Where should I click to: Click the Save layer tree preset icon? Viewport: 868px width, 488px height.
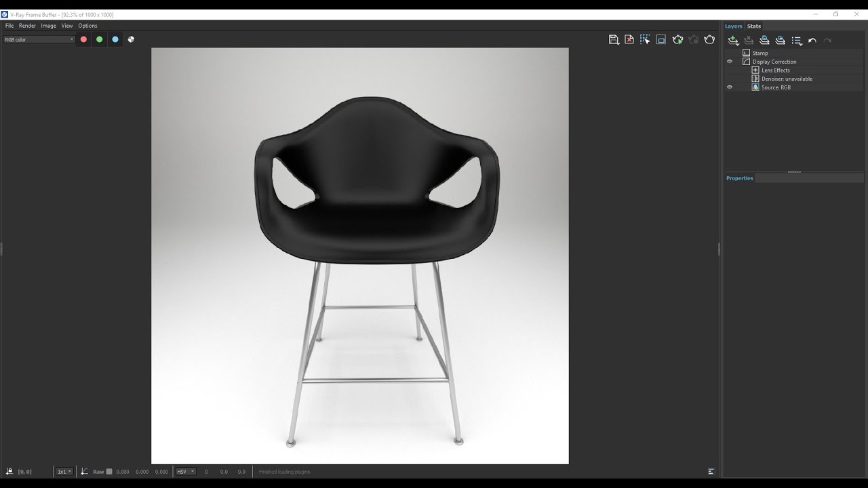[x=764, y=41]
